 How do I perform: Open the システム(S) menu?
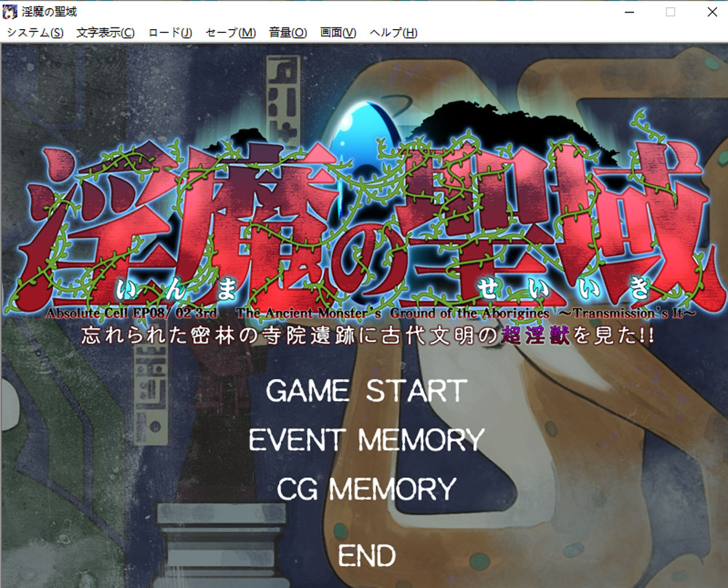(x=35, y=33)
